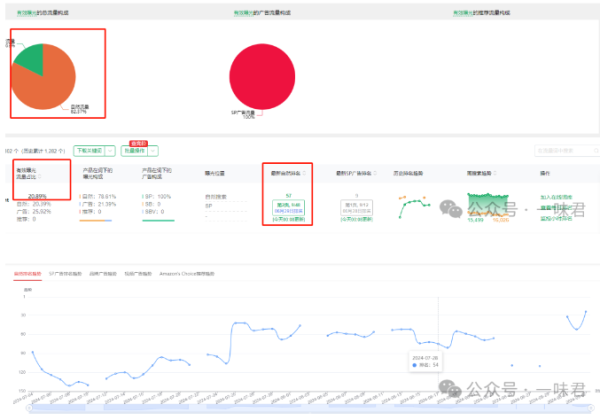The height and width of the screenshot is (420, 600).
Task: Click the green weekly search trend mini chart
Action: (488, 205)
